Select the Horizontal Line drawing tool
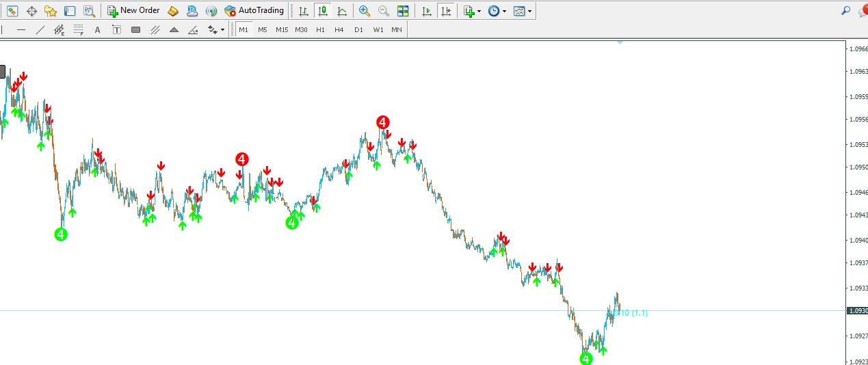This screenshot has width=868, height=365. 21,29
